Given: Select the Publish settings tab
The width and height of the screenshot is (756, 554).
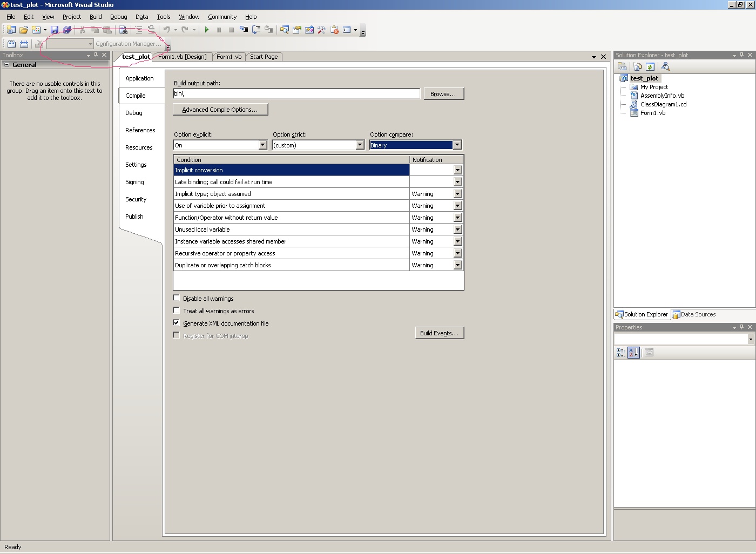Looking at the screenshot, I should point(134,217).
